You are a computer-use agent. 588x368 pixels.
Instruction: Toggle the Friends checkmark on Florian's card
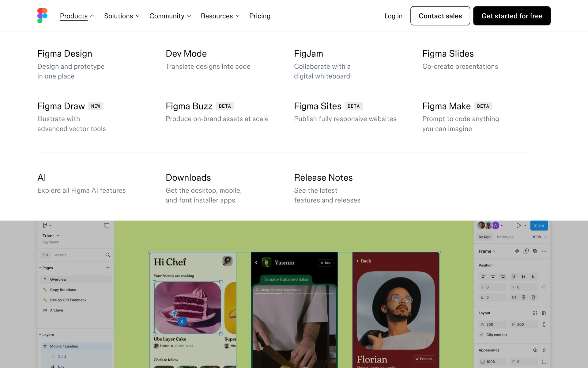424,359
